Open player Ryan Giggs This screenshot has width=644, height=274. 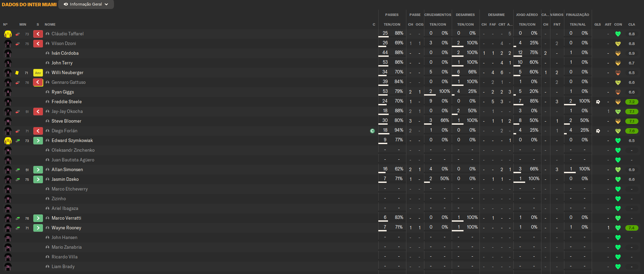[x=63, y=92]
